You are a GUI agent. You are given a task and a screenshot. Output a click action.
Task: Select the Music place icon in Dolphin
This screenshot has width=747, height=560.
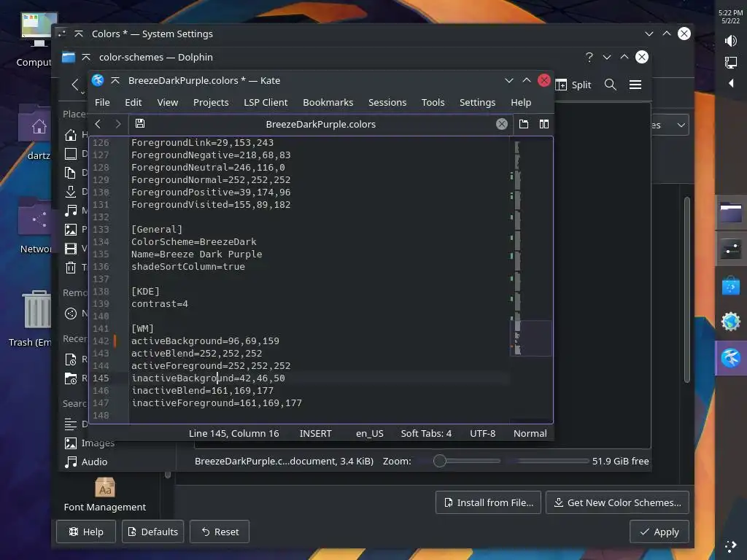coord(71,211)
